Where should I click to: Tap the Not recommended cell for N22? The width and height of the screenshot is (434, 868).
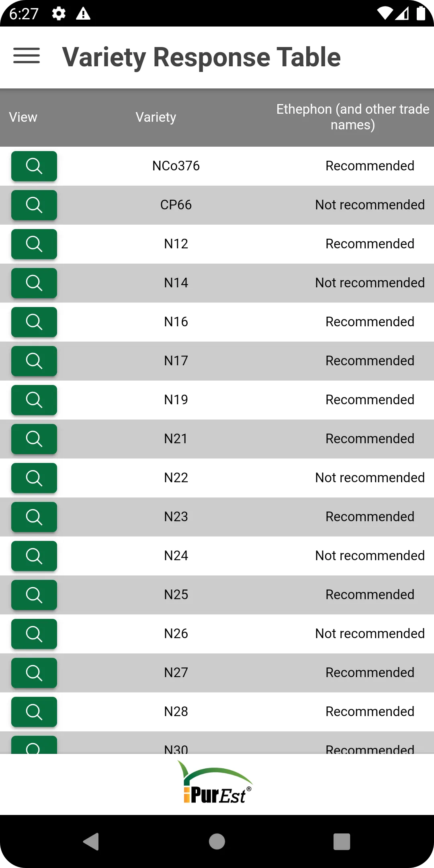click(370, 478)
